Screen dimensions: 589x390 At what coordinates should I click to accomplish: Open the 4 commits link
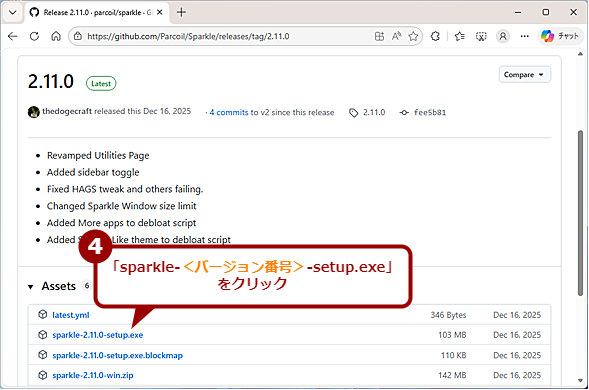click(x=229, y=112)
